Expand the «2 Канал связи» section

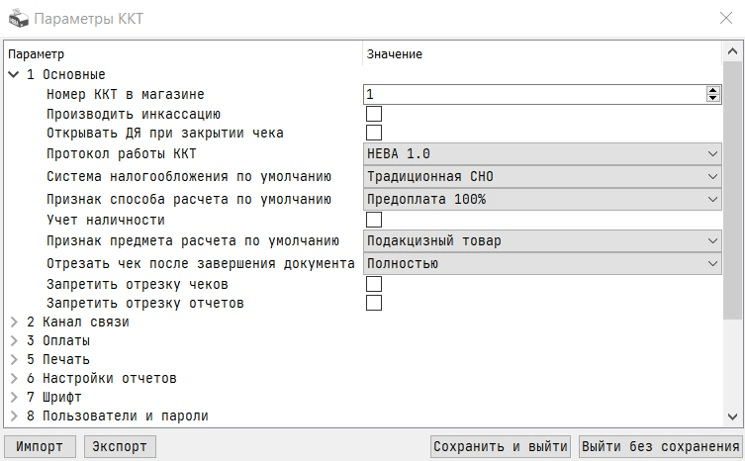14,322
